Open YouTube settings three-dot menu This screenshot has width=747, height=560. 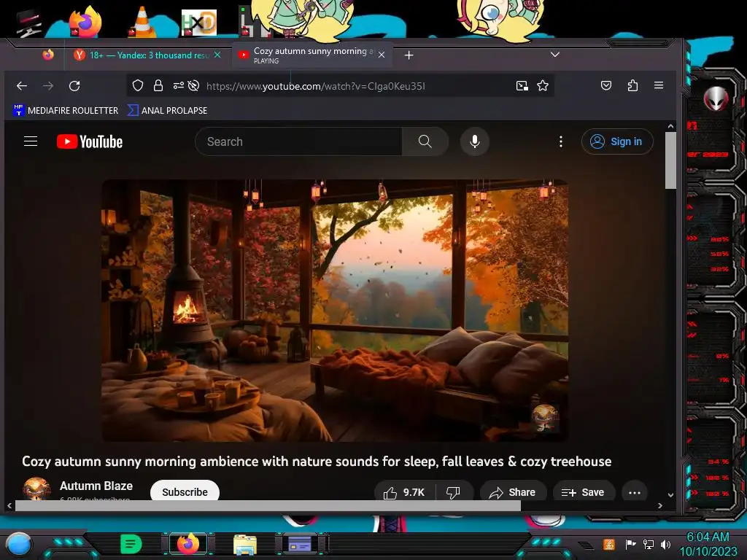tap(561, 141)
